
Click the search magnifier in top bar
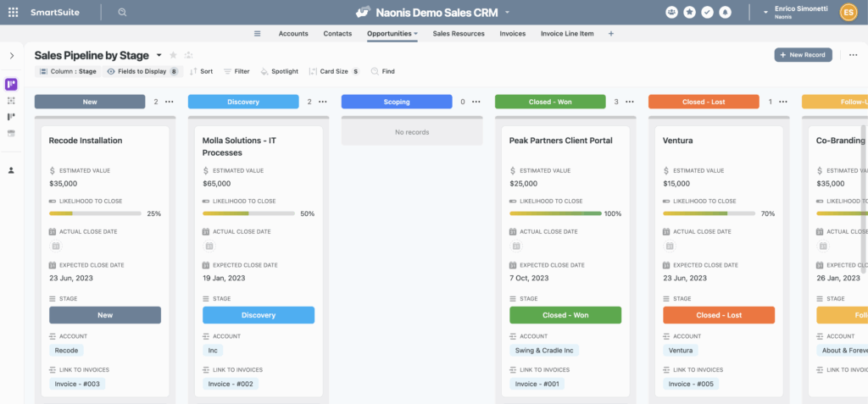(x=123, y=13)
